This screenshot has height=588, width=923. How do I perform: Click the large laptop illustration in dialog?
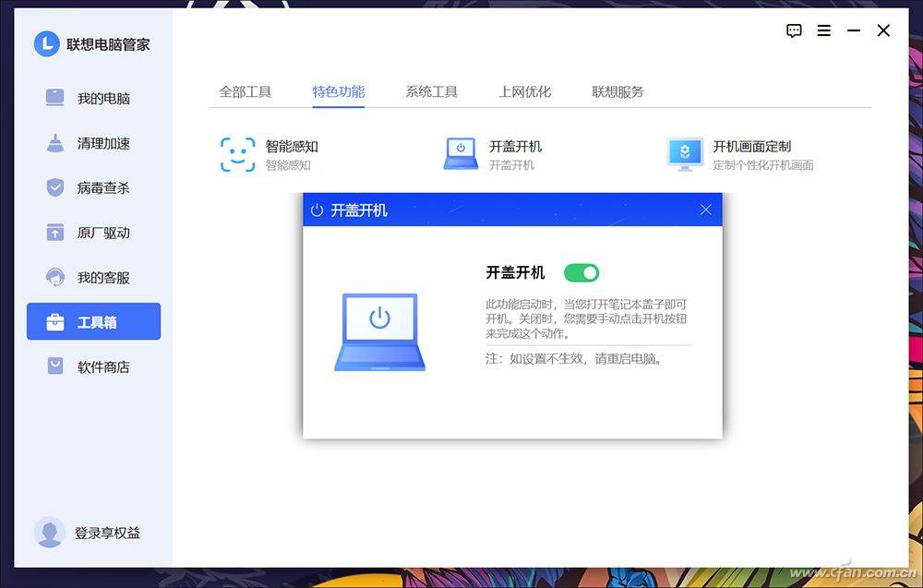(x=379, y=332)
